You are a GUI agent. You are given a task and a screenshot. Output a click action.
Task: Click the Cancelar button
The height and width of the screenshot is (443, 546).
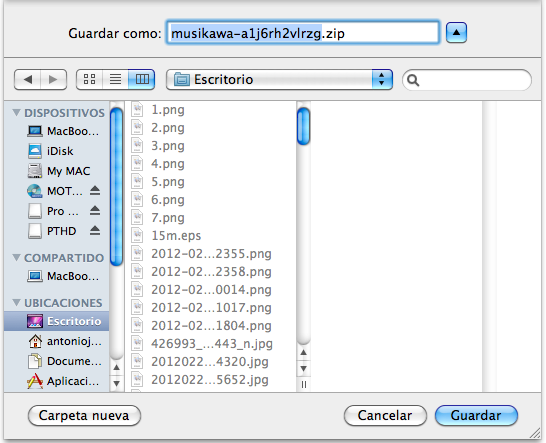[385, 415]
